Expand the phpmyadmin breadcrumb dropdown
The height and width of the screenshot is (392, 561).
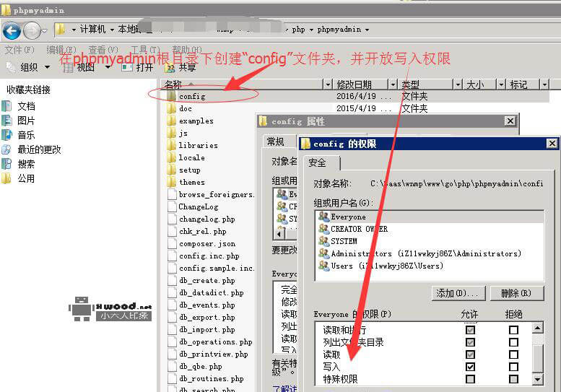pos(367,30)
